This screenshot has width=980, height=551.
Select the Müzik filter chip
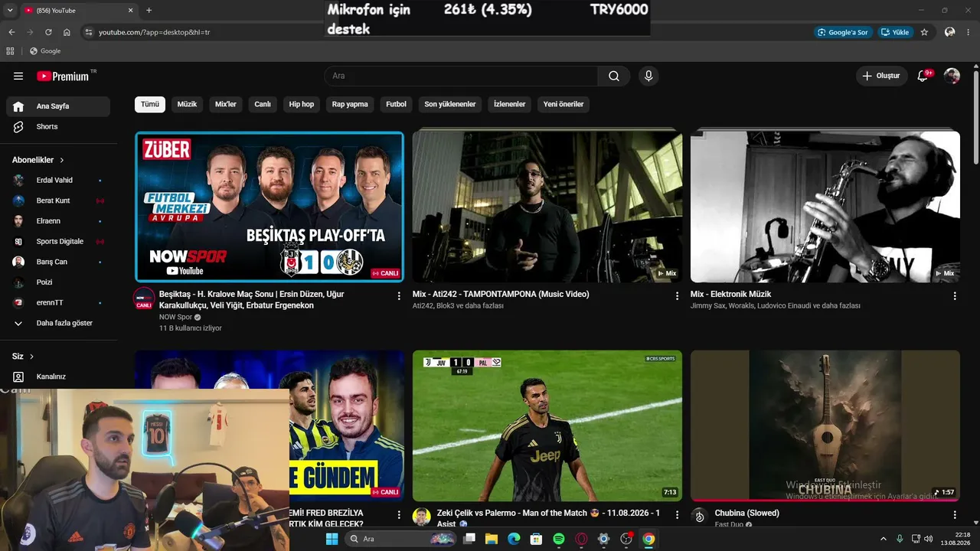[187, 104]
